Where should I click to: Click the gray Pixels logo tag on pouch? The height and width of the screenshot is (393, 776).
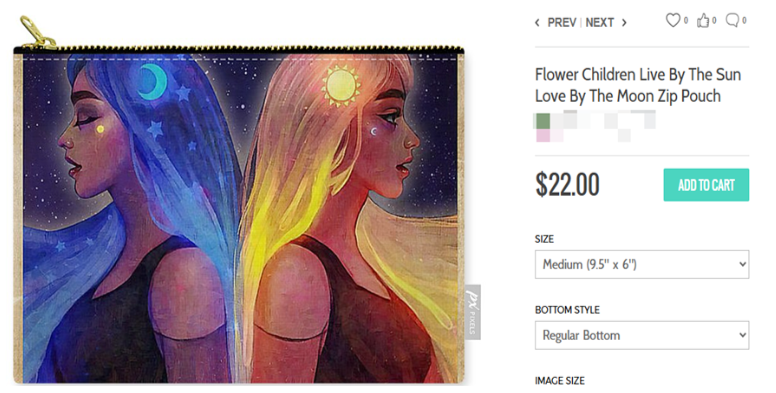473,312
